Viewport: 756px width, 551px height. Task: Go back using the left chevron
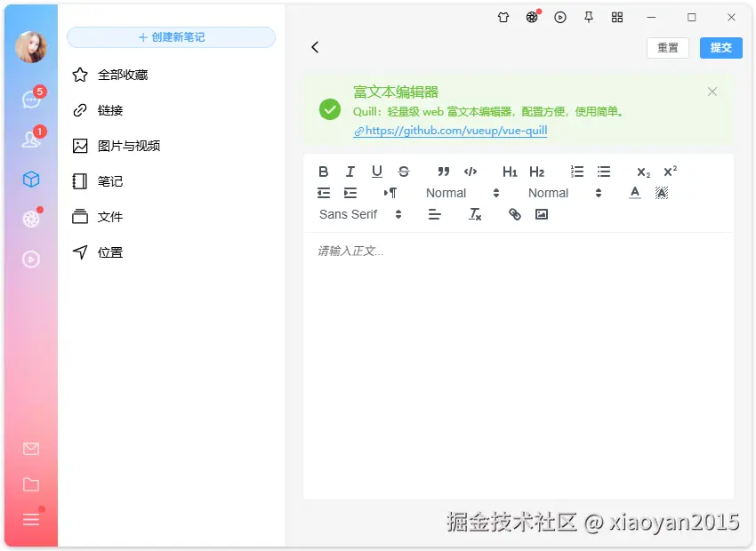(x=315, y=47)
